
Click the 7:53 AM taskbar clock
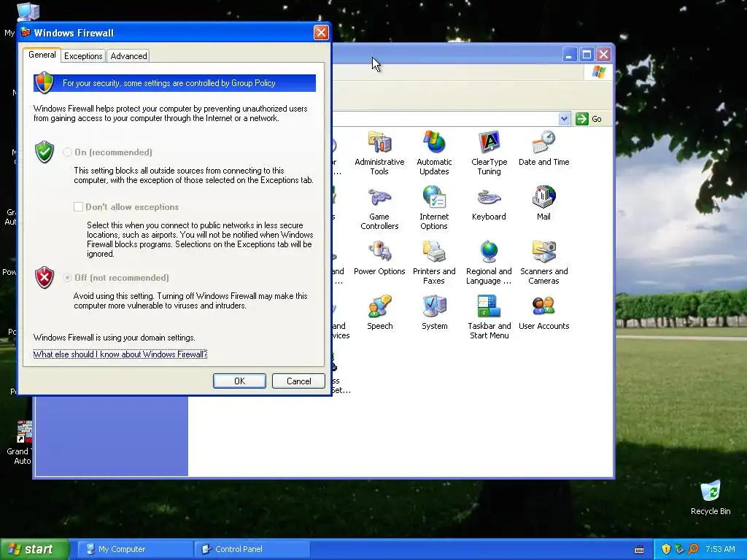[720, 549]
